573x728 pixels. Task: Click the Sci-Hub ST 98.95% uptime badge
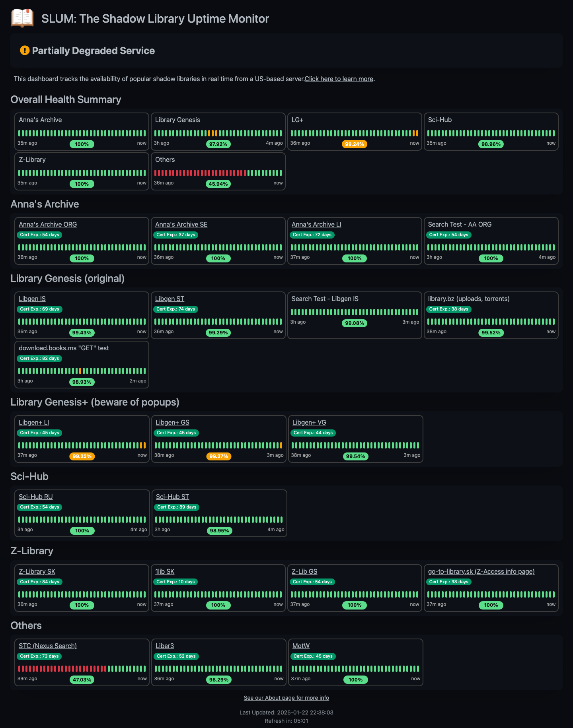pos(219,530)
